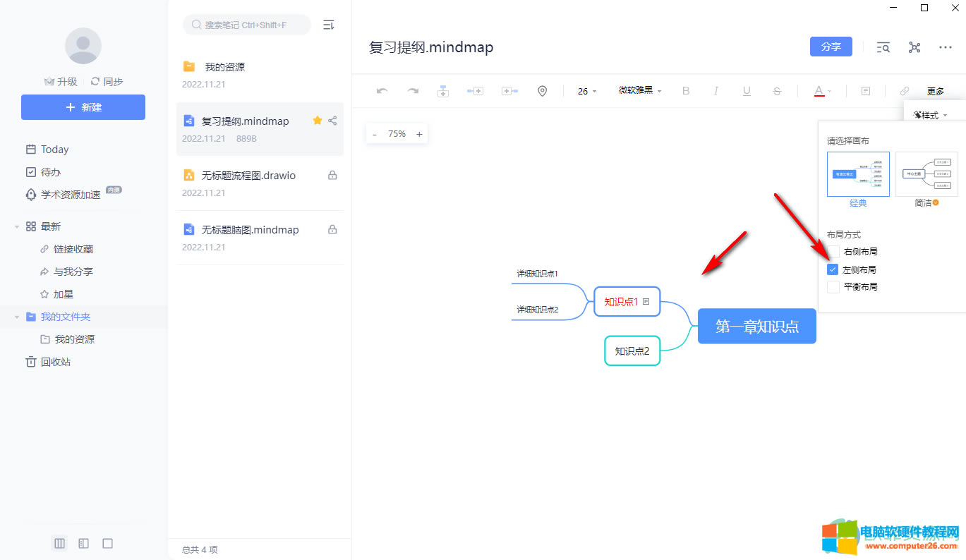Click the second insert-node toolbar icon

tap(475, 91)
